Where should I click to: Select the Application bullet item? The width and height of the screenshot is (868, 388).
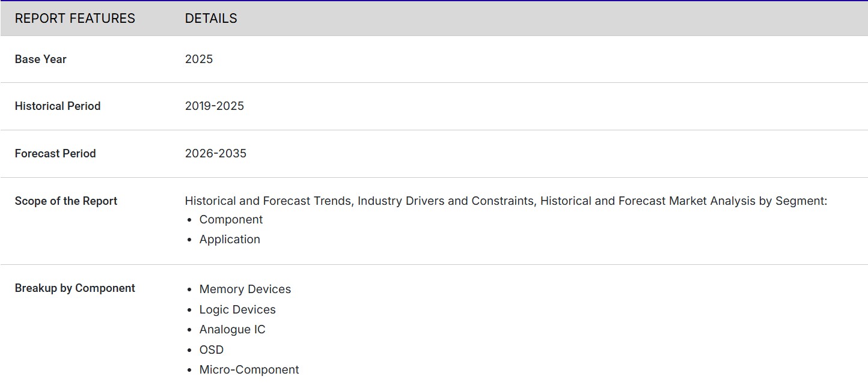tap(230, 240)
